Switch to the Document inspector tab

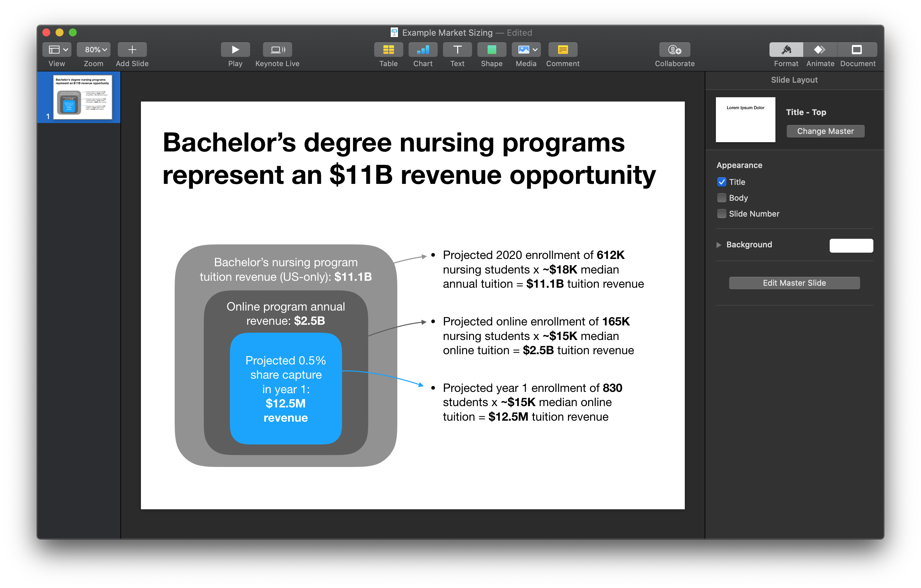(857, 49)
